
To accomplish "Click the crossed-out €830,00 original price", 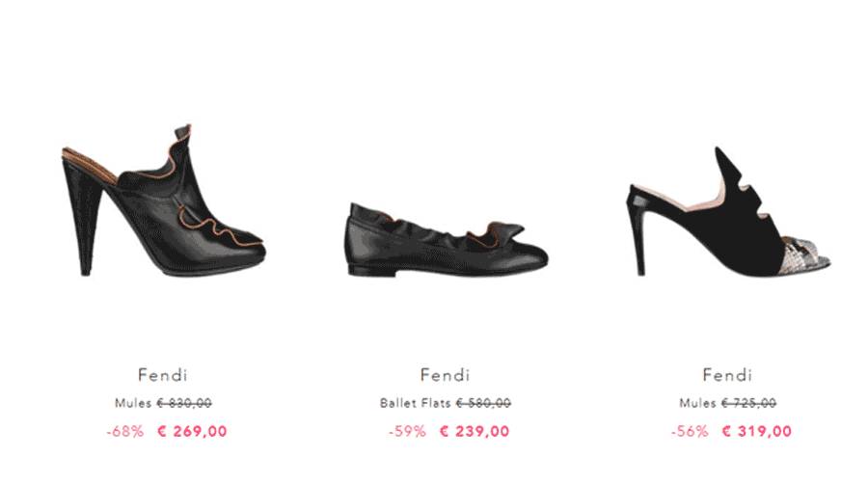I will click(184, 403).
